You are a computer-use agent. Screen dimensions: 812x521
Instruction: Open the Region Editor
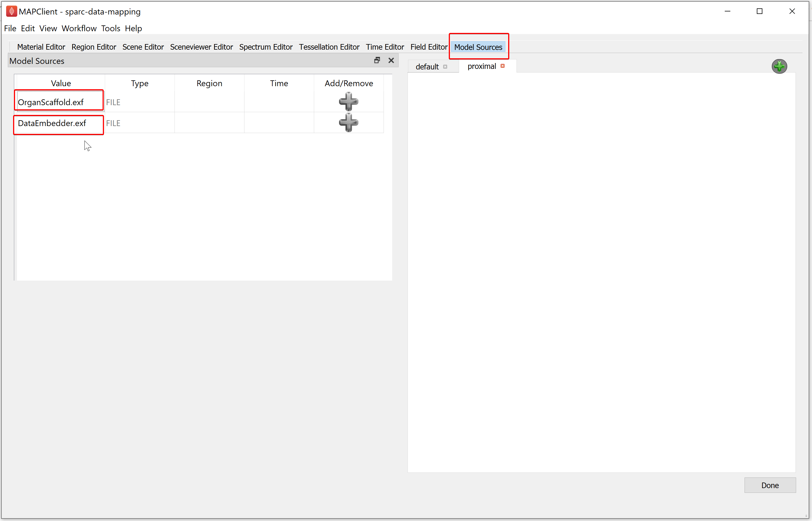94,47
